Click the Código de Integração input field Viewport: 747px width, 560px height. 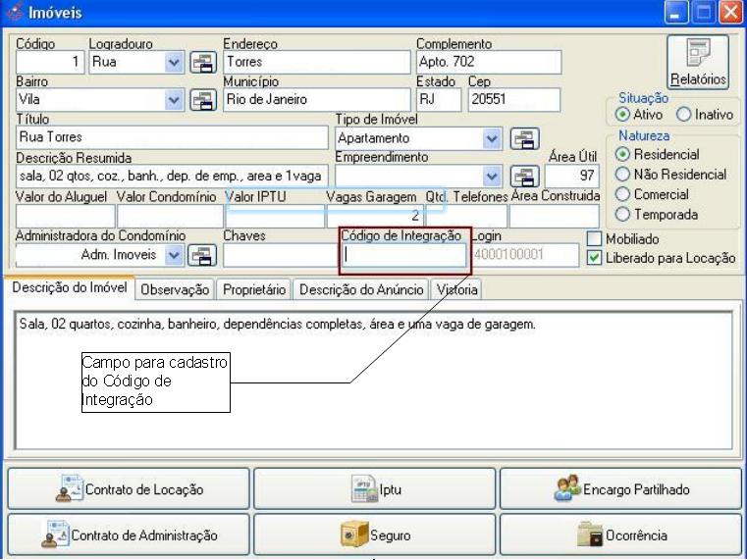pos(403,256)
